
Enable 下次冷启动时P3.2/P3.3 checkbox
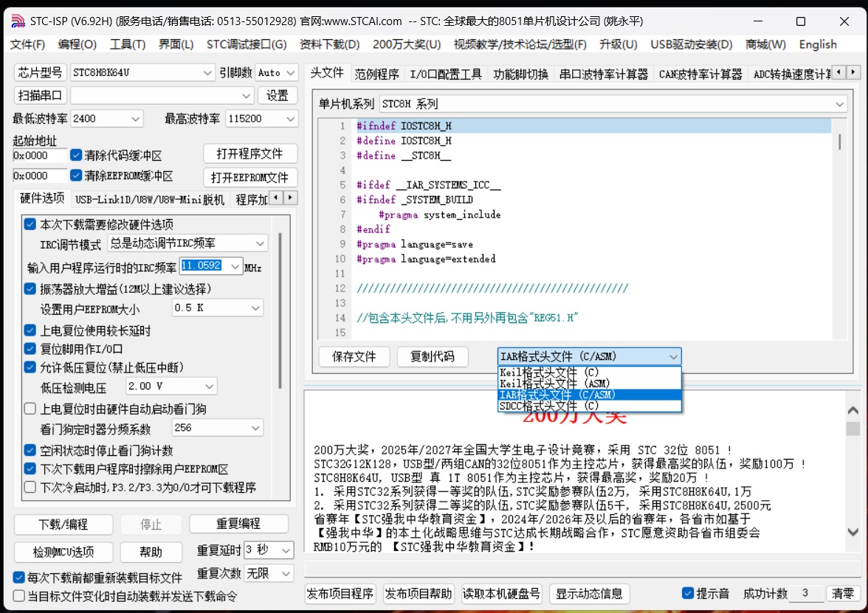tap(30, 488)
